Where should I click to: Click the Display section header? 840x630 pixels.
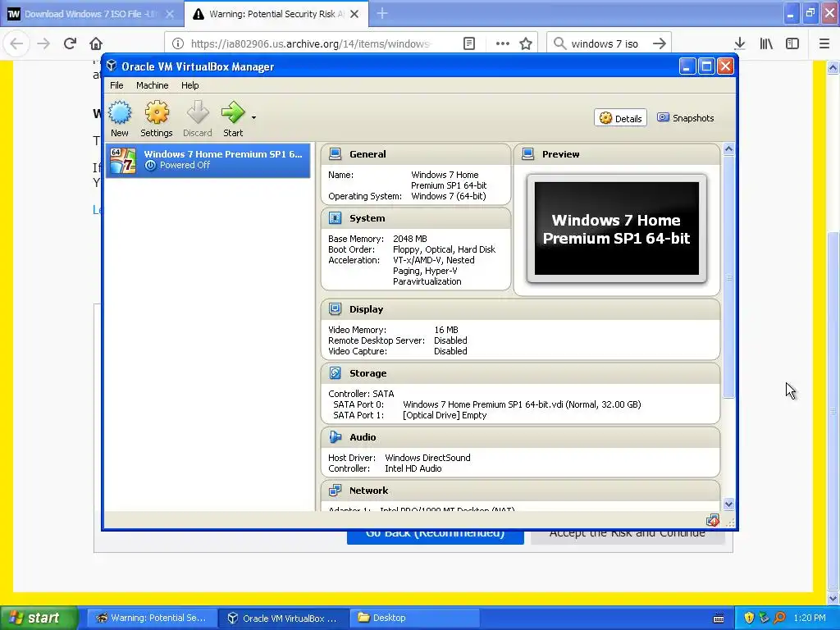coord(520,309)
